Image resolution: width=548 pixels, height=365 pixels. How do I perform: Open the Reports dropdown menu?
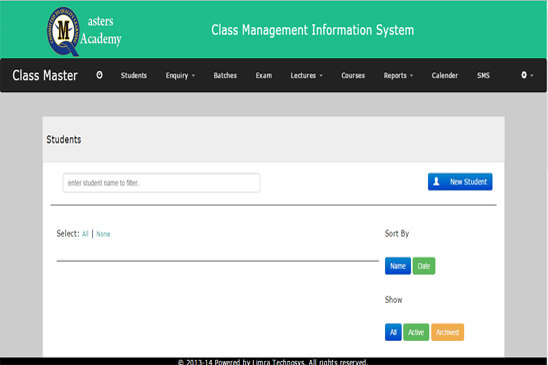click(x=398, y=76)
